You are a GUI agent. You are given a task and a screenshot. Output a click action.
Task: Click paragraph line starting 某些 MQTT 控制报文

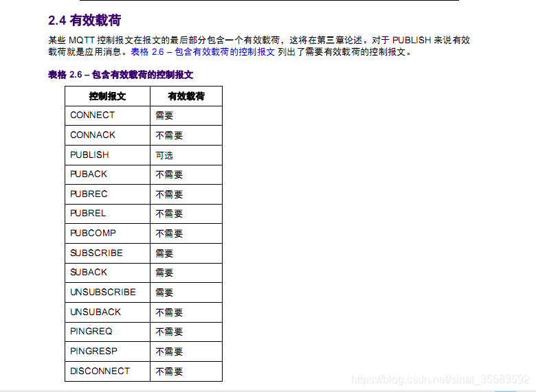click(259, 41)
